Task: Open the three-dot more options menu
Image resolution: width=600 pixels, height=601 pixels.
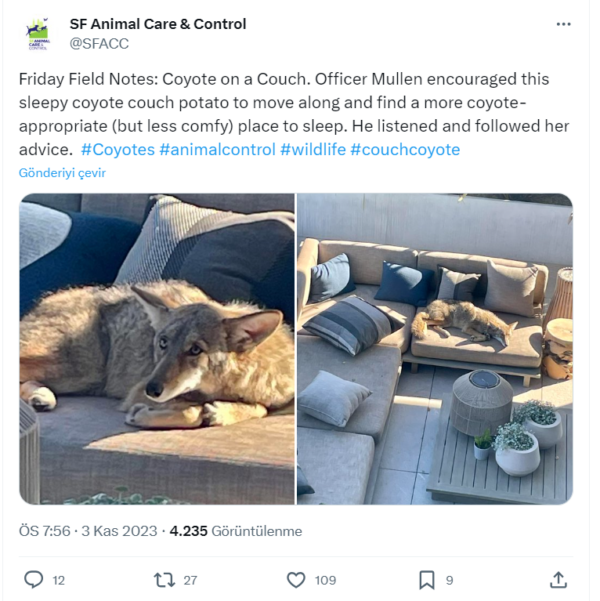Action: click(563, 24)
